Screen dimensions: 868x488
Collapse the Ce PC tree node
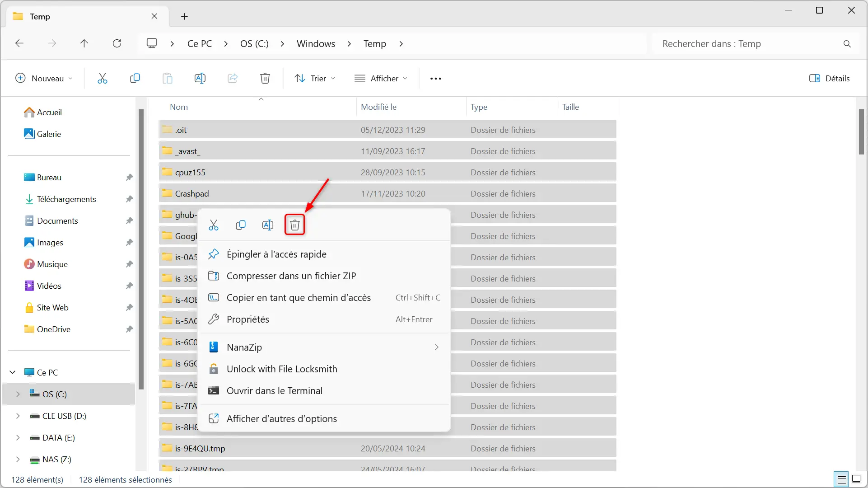click(x=13, y=372)
